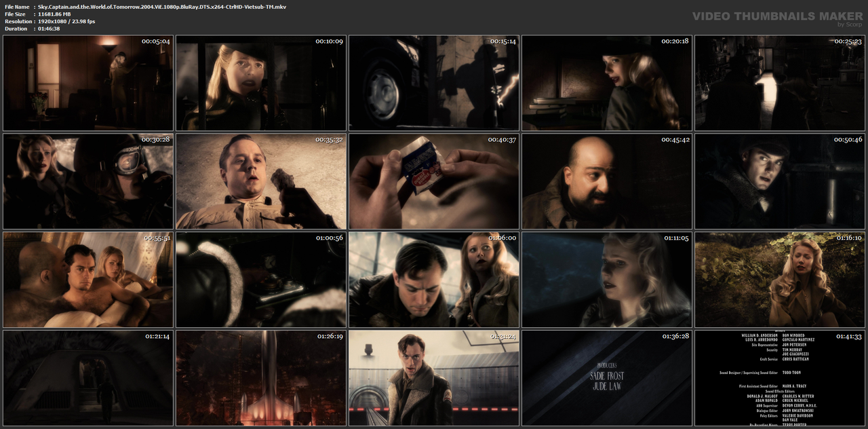Choose the 00:30:28 pilot goggles thumbnail
The image size is (868, 429).
tap(88, 181)
